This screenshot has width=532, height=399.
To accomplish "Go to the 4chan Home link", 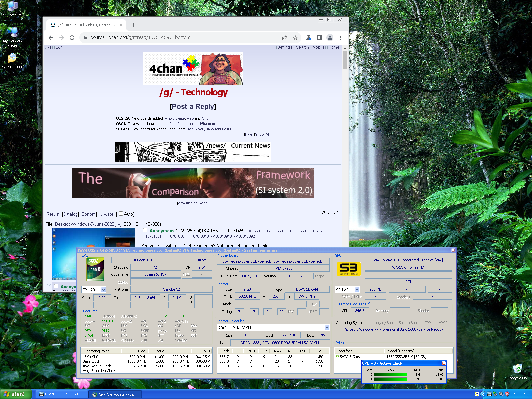I will (x=334, y=47).
